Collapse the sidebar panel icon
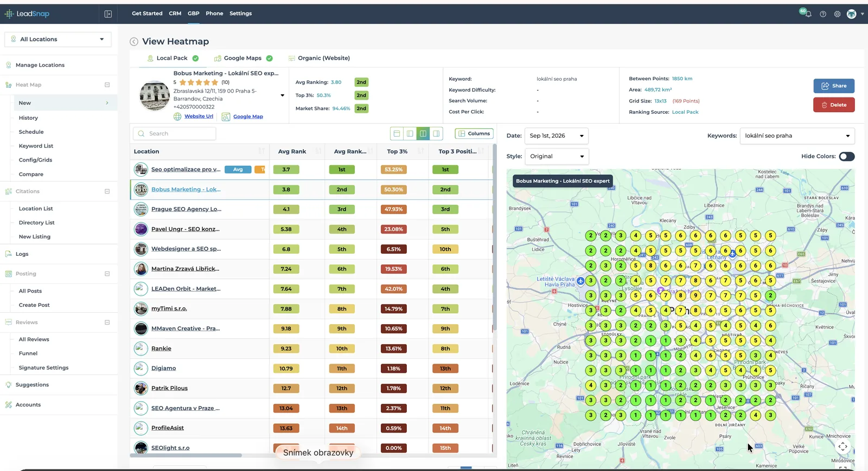 (108, 14)
